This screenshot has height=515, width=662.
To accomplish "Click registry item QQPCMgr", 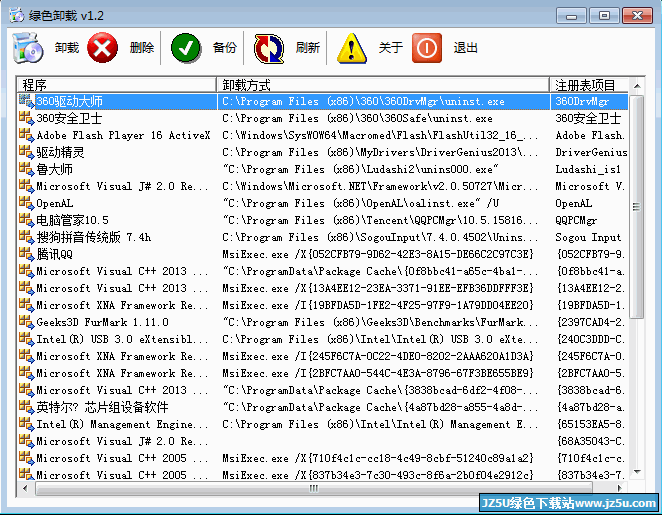I will (x=576, y=220).
